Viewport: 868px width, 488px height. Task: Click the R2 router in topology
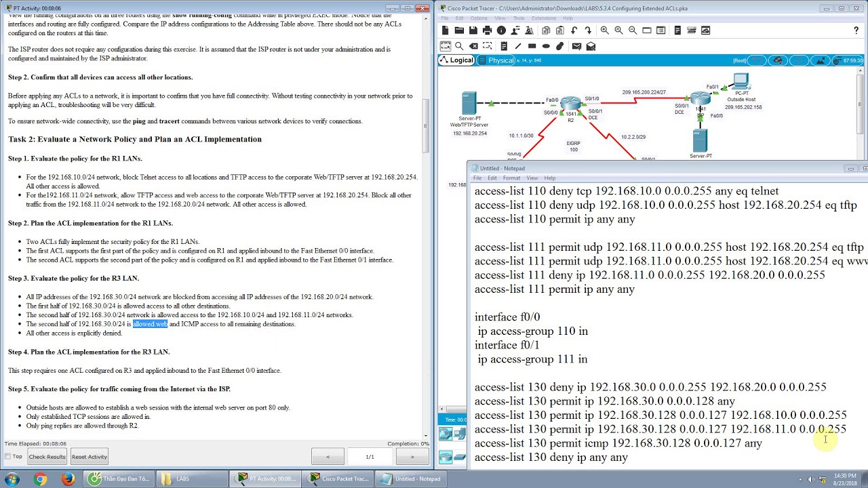571,105
